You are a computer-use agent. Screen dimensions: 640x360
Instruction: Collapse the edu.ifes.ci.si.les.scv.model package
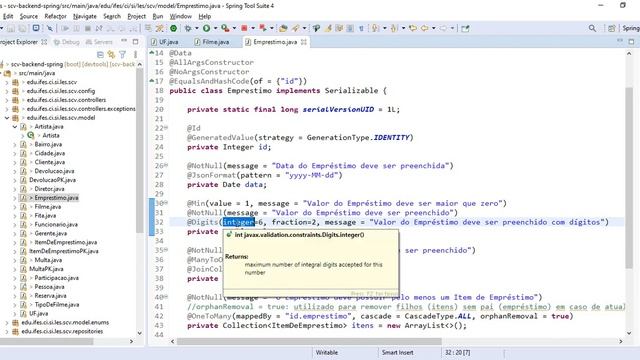pos(7,118)
